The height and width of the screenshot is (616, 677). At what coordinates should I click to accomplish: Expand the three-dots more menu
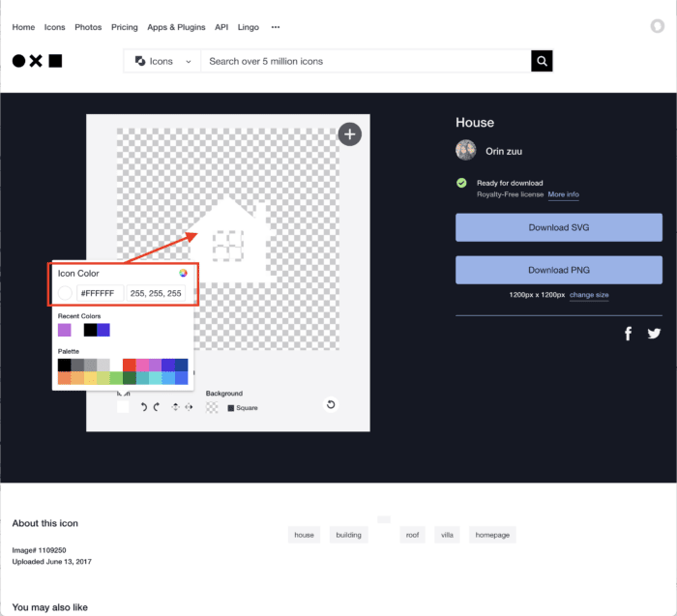click(x=276, y=27)
